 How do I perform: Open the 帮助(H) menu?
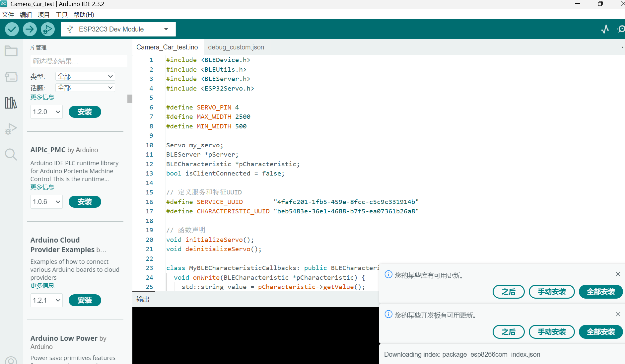(x=84, y=15)
